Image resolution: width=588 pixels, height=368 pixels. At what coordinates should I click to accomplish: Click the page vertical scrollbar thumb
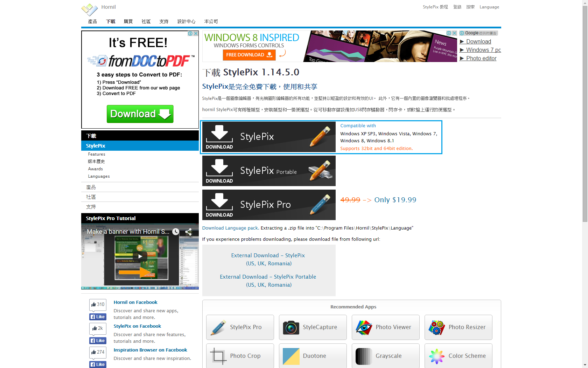pyautogui.click(x=585, y=114)
